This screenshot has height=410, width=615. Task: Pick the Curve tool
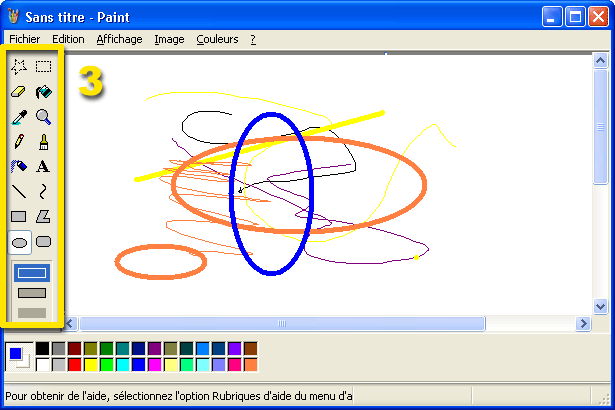[x=43, y=192]
